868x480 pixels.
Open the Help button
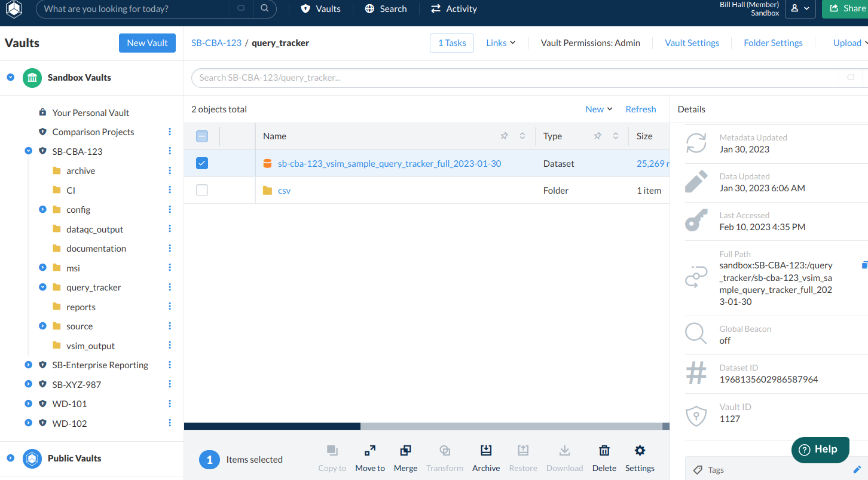point(820,450)
